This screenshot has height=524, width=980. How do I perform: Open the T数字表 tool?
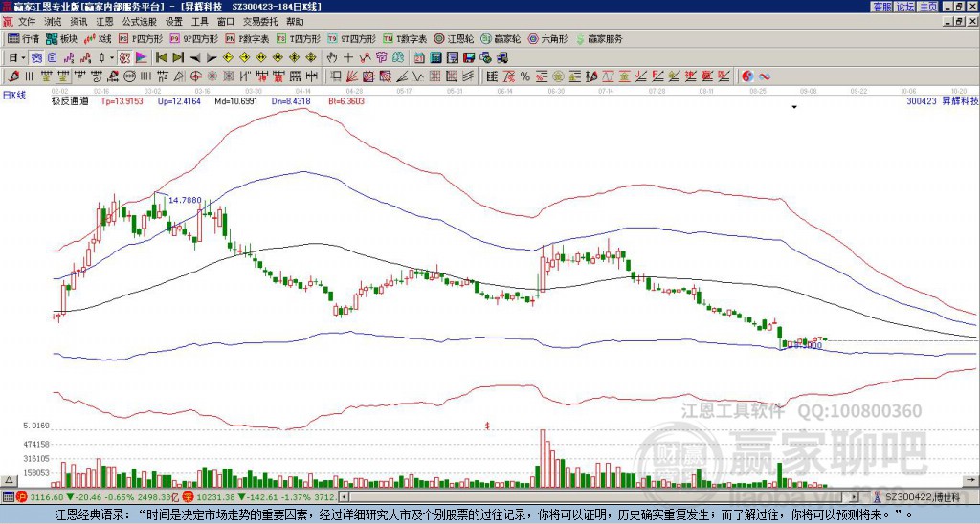coord(405,38)
